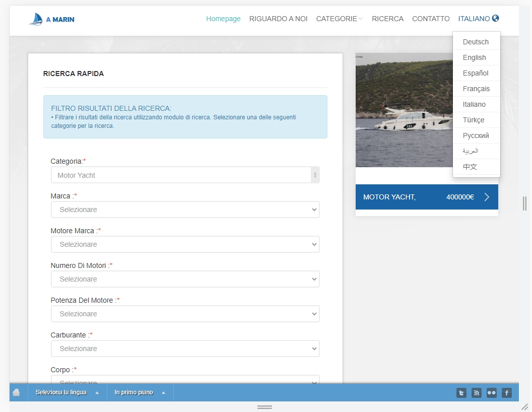Open RIGUARDO A NOI page
This screenshot has width=532, height=412.
coord(278,19)
